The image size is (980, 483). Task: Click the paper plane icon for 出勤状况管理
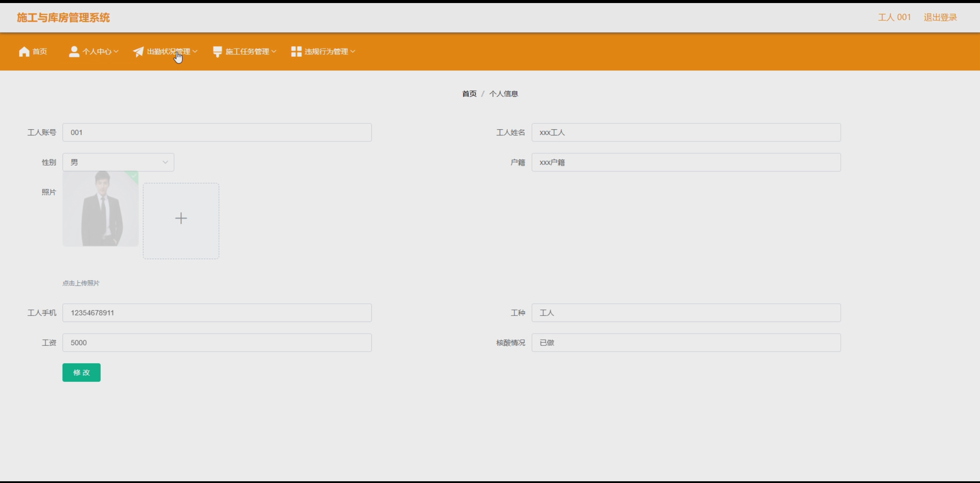[138, 52]
